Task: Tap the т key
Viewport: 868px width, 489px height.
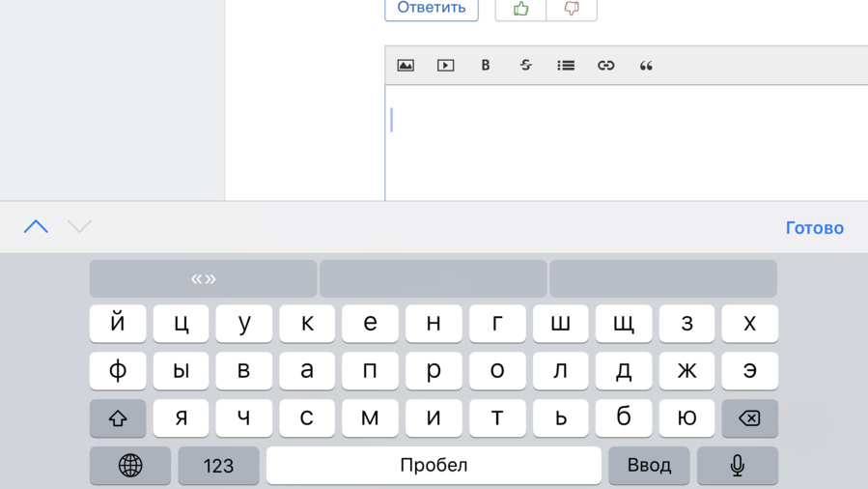Action: click(497, 418)
